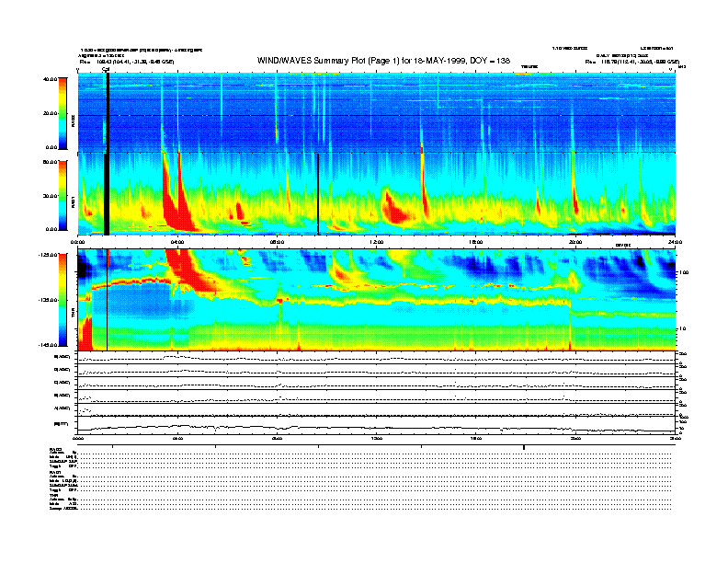
Task: Click the -135.00 label on TNR scale
Action: pos(48,300)
